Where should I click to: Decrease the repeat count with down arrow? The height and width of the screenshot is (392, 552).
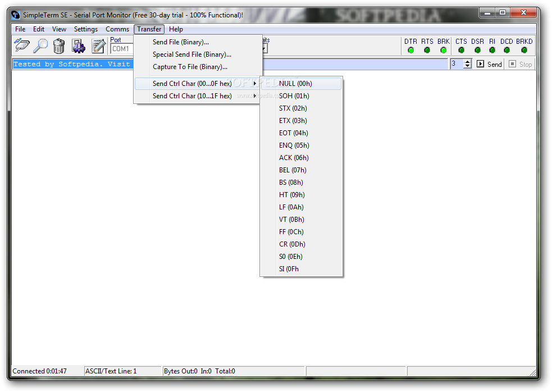467,66
